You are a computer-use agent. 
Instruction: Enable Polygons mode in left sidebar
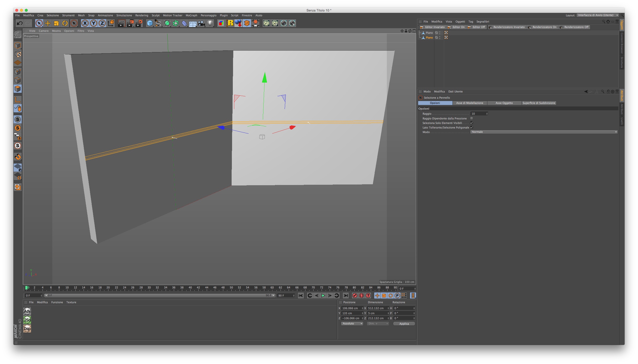(17, 89)
